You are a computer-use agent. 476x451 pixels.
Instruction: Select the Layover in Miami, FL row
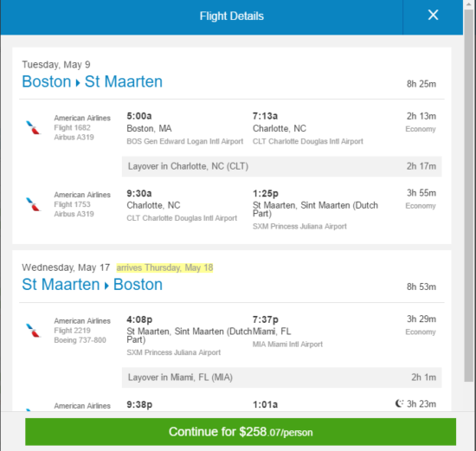282,377
